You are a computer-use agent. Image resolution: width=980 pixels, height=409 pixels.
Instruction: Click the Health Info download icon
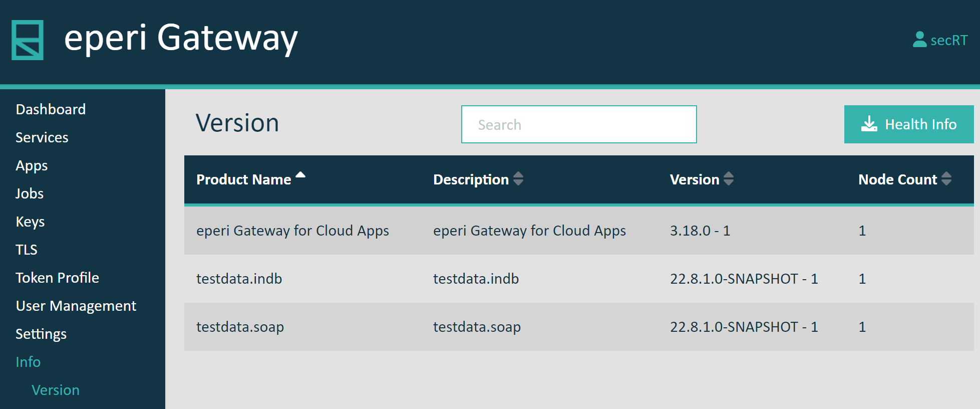click(869, 124)
